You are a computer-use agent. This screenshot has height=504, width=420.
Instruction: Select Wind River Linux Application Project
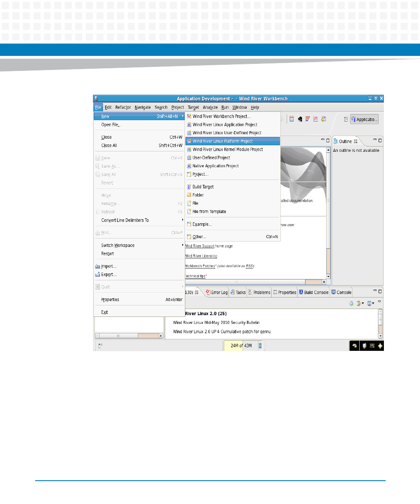pyautogui.click(x=232, y=125)
